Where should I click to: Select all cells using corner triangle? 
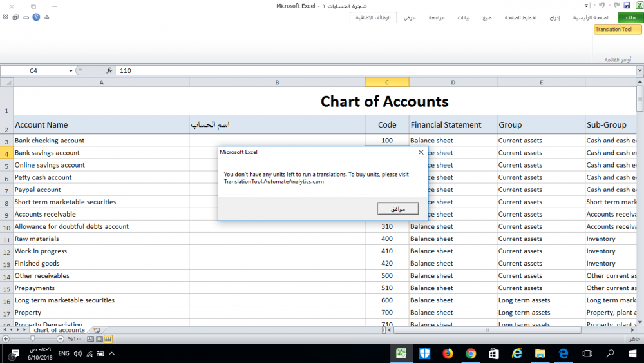[7, 83]
